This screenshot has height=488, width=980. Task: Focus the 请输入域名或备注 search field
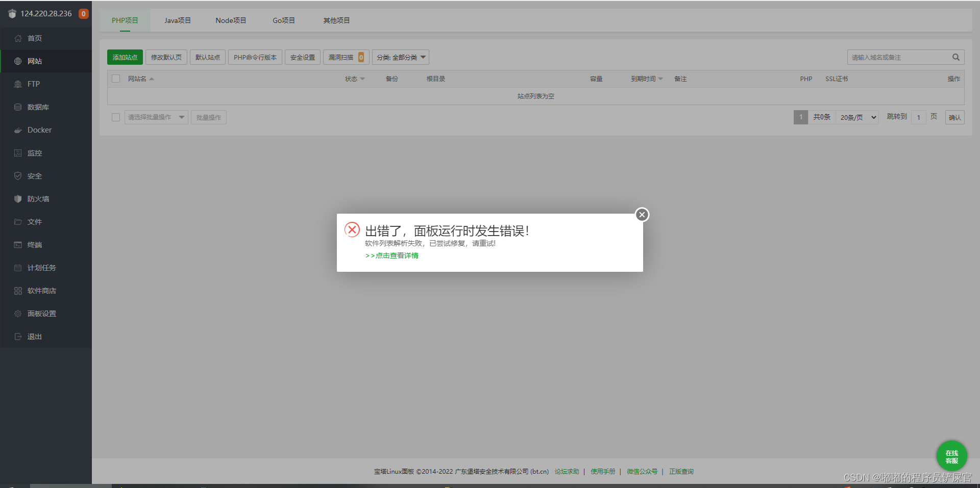point(899,57)
